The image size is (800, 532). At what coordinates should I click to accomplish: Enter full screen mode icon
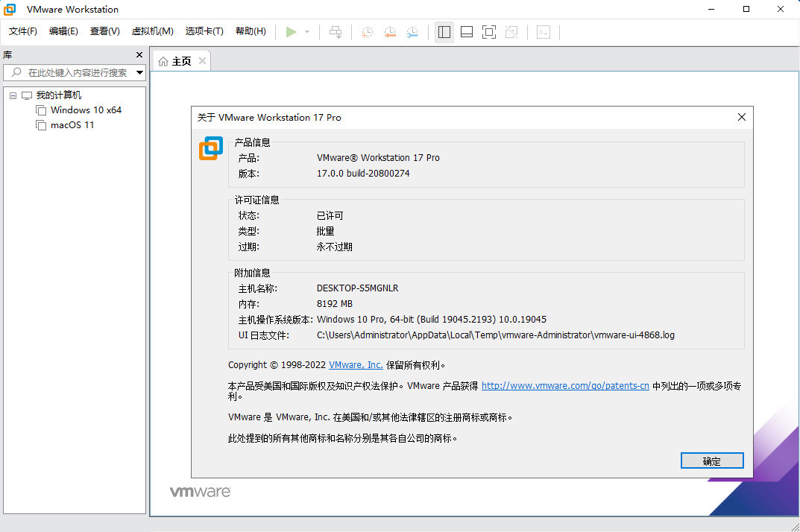(x=489, y=32)
